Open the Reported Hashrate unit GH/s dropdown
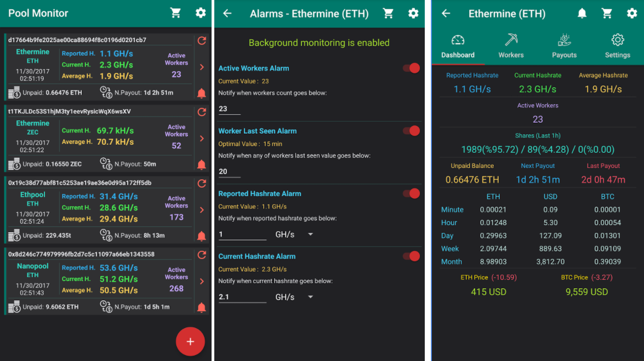Viewport: 644px width, 361px height. coord(294,234)
